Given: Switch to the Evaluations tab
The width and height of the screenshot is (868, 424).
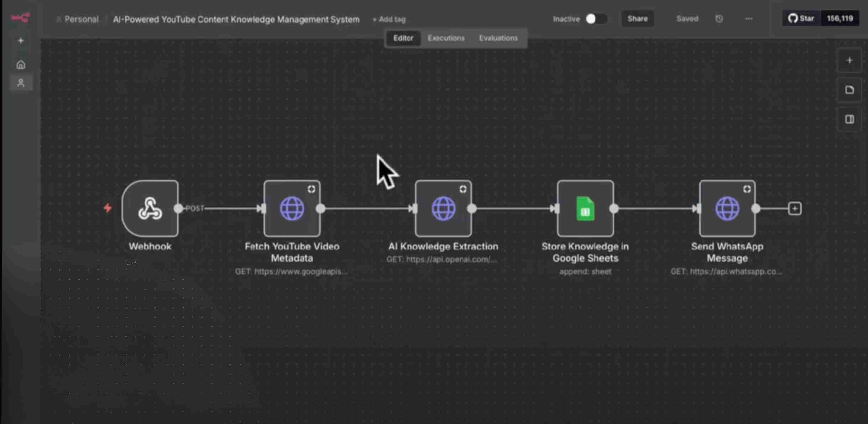Looking at the screenshot, I should pyautogui.click(x=498, y=38).
